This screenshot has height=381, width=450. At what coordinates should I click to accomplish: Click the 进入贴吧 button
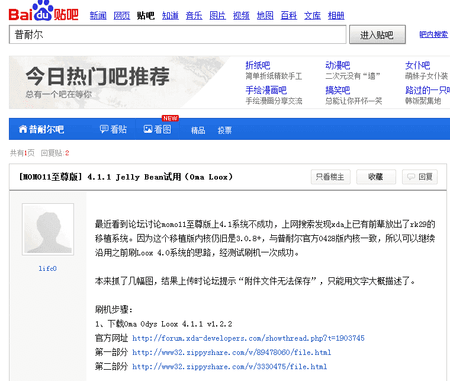377,35
